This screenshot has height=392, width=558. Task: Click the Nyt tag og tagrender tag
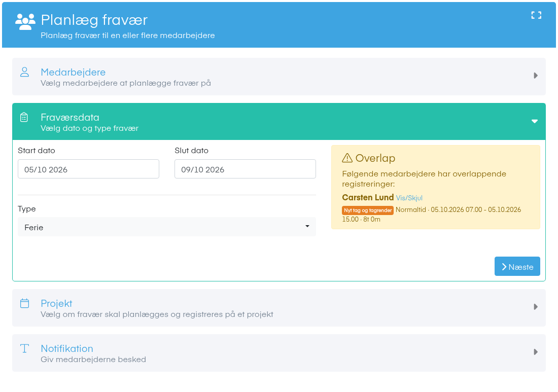pos(368,210)
